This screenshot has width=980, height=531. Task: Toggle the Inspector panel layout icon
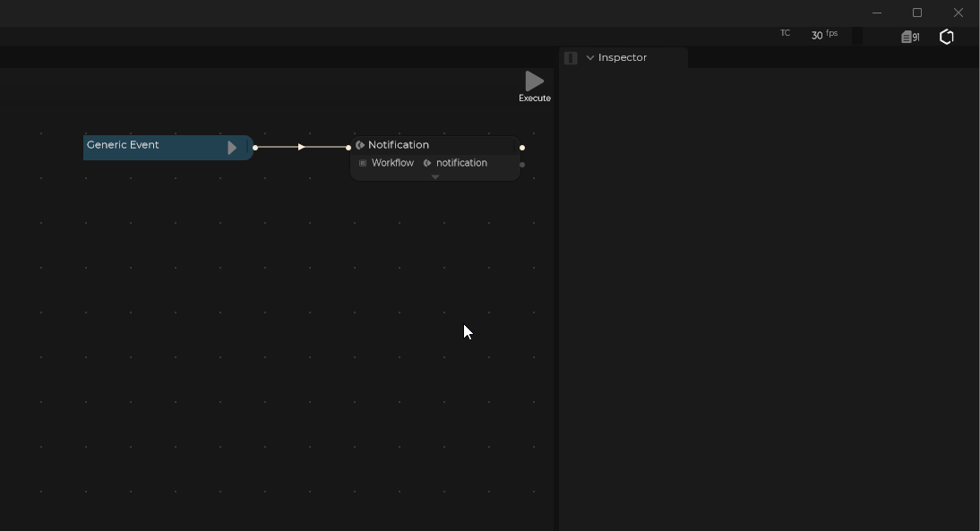pyautogui.click(x=571, y=58)
